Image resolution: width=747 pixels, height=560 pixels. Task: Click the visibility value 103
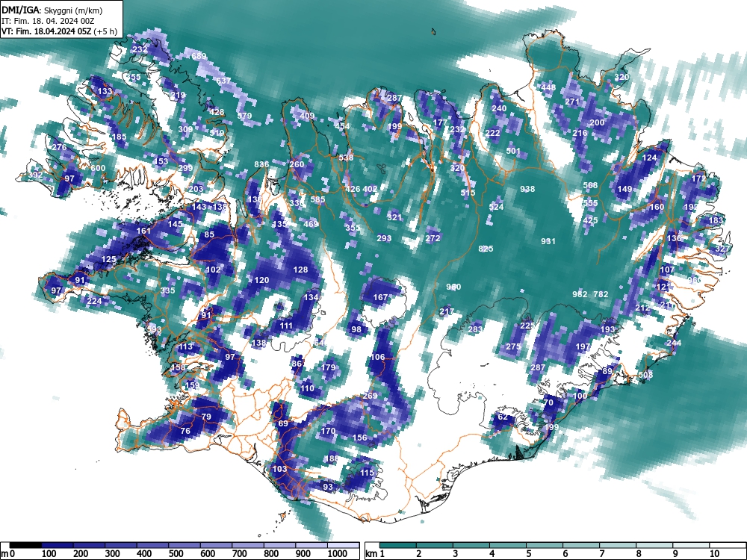pyautogui.click(x=279, y=469)
